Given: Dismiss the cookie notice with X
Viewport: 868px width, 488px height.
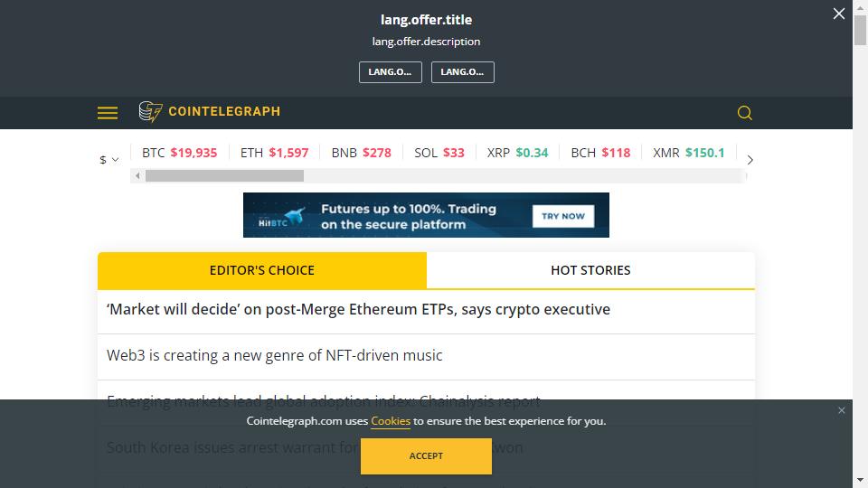Looking at the screenshot, I should 842,410.
